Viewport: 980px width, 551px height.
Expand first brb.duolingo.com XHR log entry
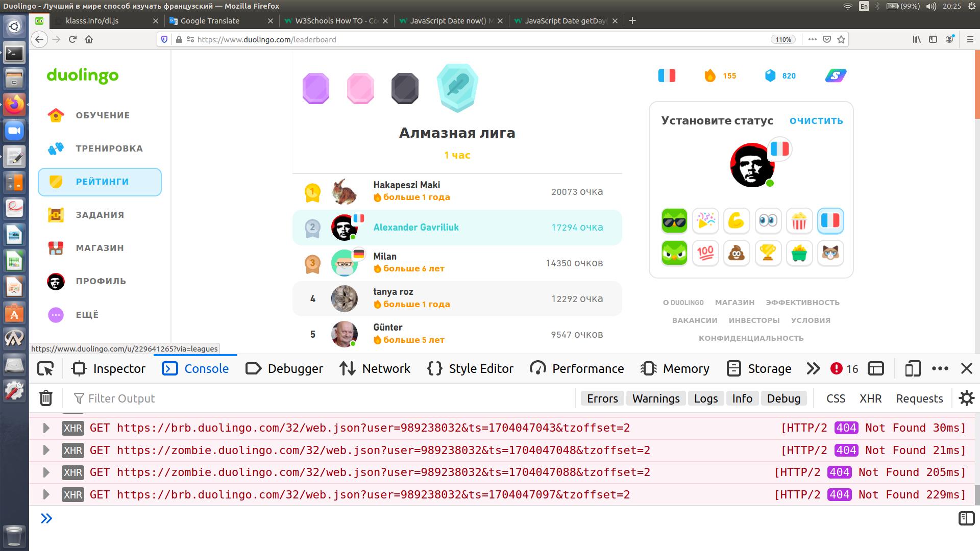pos(46,428)
